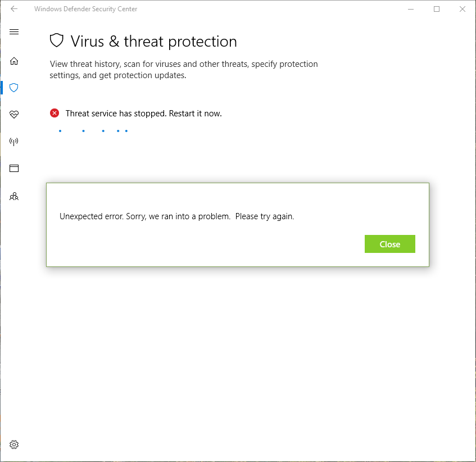The width and height of the screenshot is (476, 462).
Task: Click the back arrow in title bar
Action: point(14,9)
